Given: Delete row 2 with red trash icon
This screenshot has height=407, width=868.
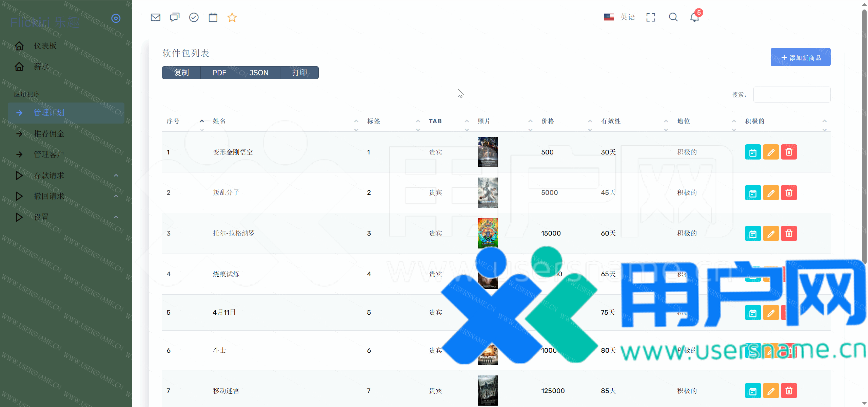Looking at the screenshot, I should point(789,193).
